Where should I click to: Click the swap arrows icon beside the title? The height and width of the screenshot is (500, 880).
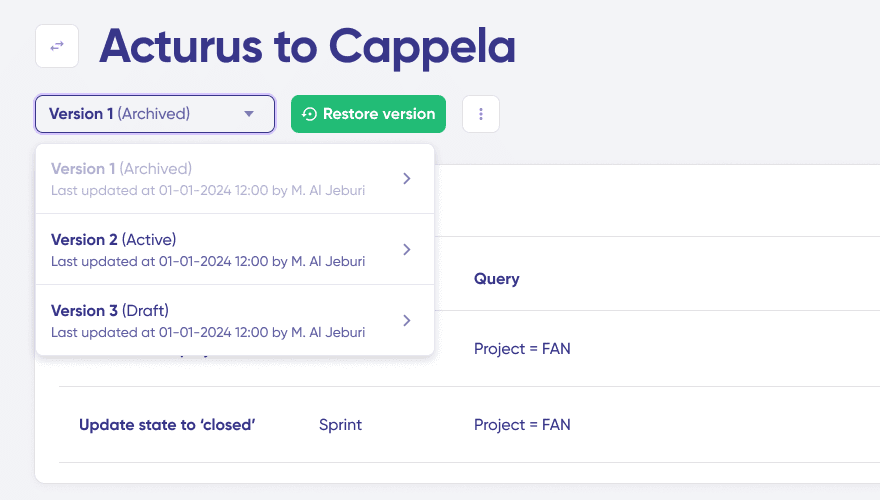(57, 46)
